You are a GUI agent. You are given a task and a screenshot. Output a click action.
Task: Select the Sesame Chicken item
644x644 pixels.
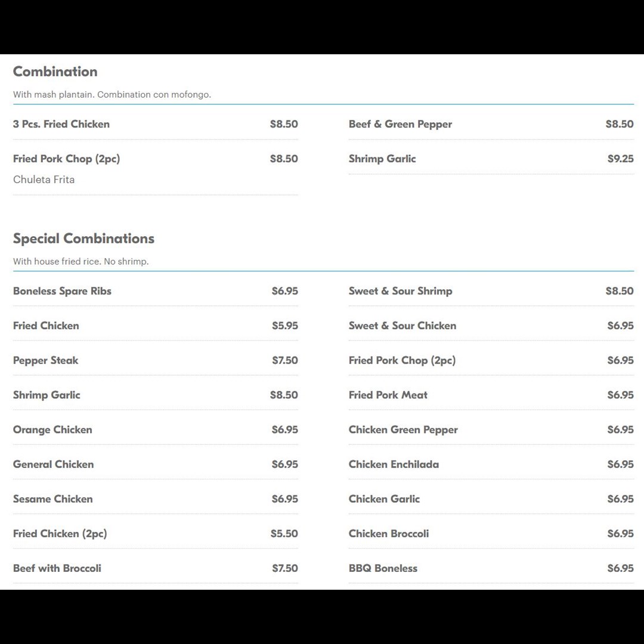tap(155, 499)
